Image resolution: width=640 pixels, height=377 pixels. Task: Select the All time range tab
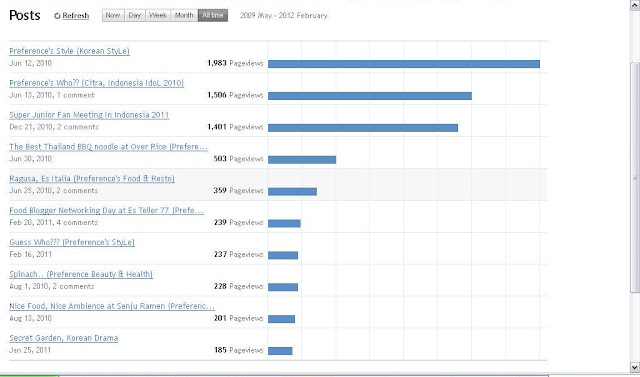pyautogui.click(x=213, y=16)
